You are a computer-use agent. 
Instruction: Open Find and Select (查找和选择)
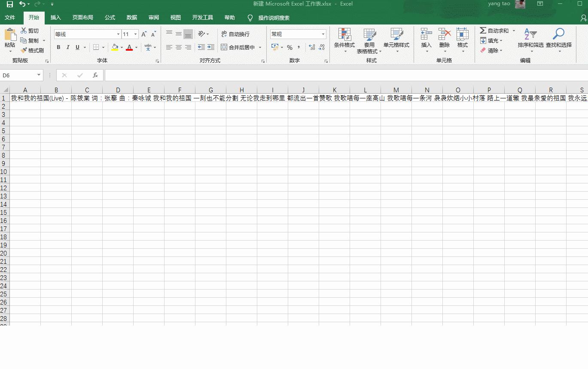(559, 40)
